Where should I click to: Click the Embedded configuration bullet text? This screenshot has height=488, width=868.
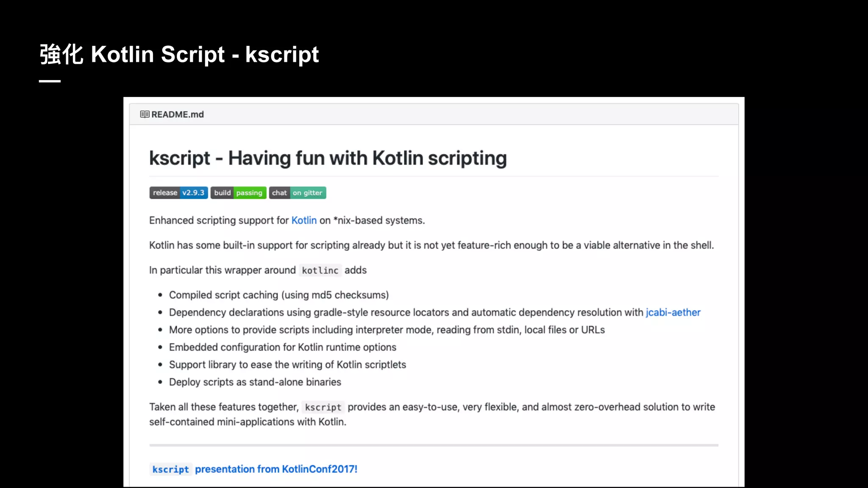pyautogui.click(x=282, y=347)
